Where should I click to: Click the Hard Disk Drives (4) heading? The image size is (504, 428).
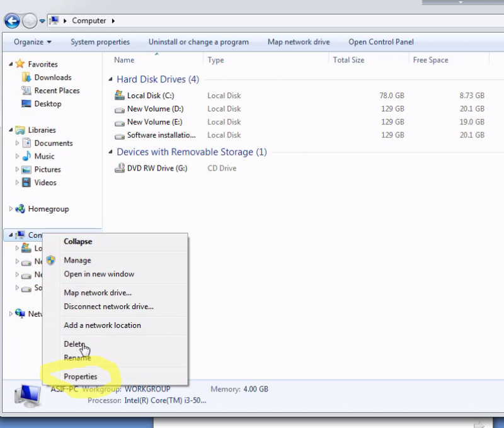pos(158,79)
